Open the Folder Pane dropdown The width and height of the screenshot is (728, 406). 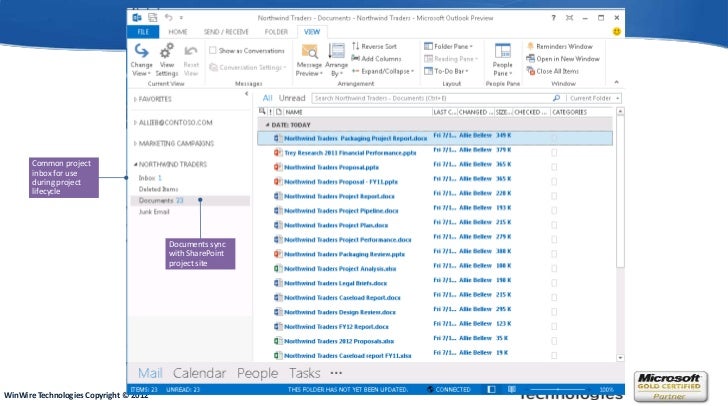(448, 46)
